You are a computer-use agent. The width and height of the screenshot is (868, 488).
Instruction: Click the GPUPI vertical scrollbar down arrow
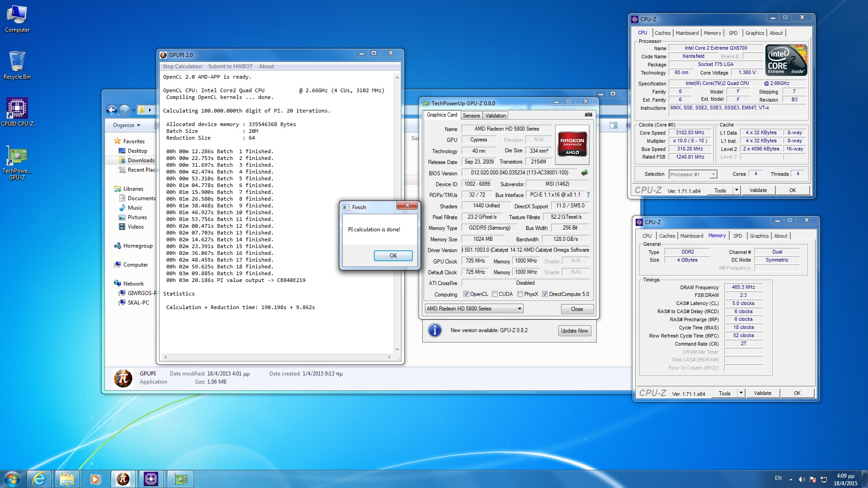coord(397,350)
